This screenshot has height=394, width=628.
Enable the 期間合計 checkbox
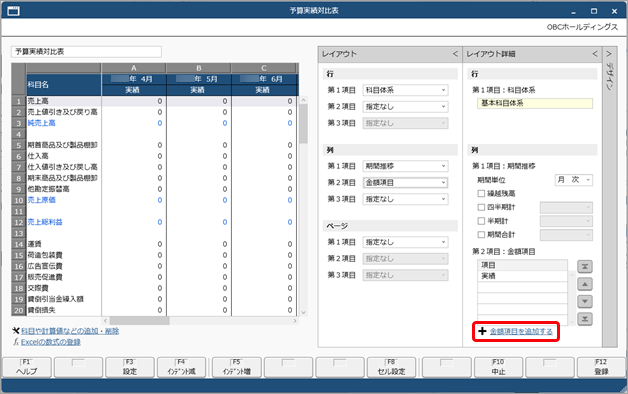coord(481,234)
